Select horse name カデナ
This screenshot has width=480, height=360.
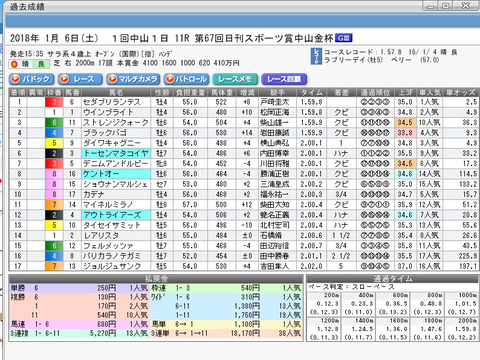click(x=94, y=194)
